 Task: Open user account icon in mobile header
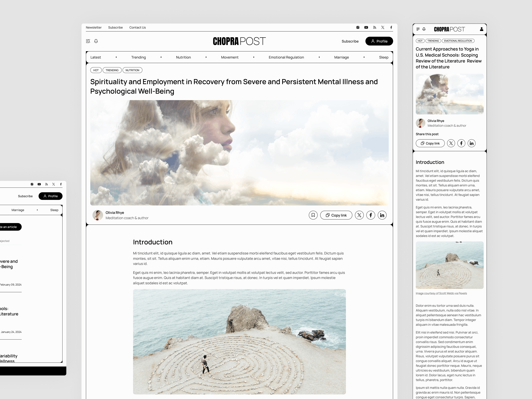(x=481, y=29)
